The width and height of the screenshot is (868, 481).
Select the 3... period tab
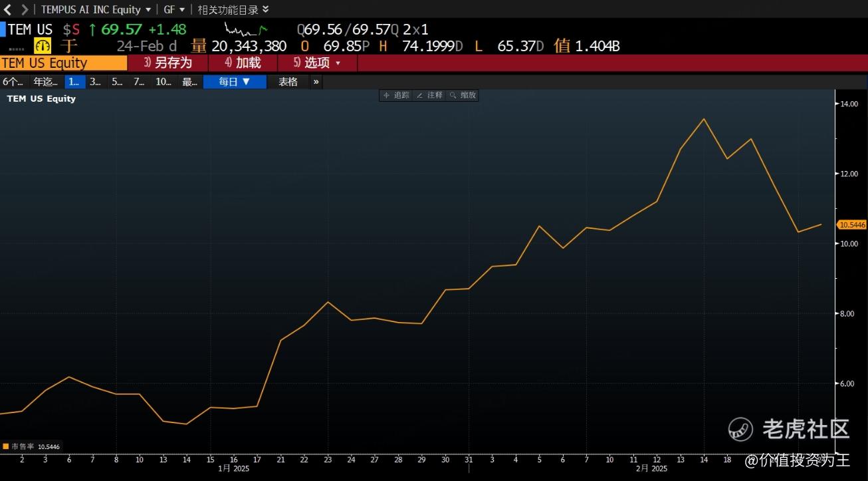pyautogui.click(x=96, y=82)
